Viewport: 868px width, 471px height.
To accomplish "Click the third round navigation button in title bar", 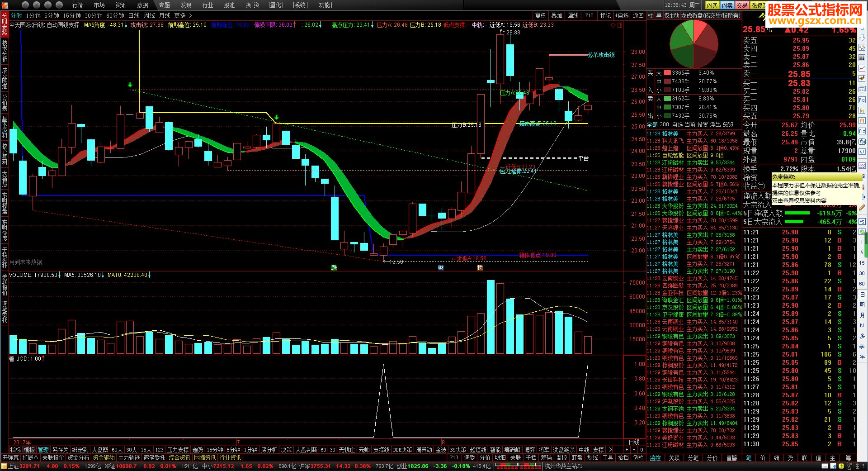I will pos(49,5).
